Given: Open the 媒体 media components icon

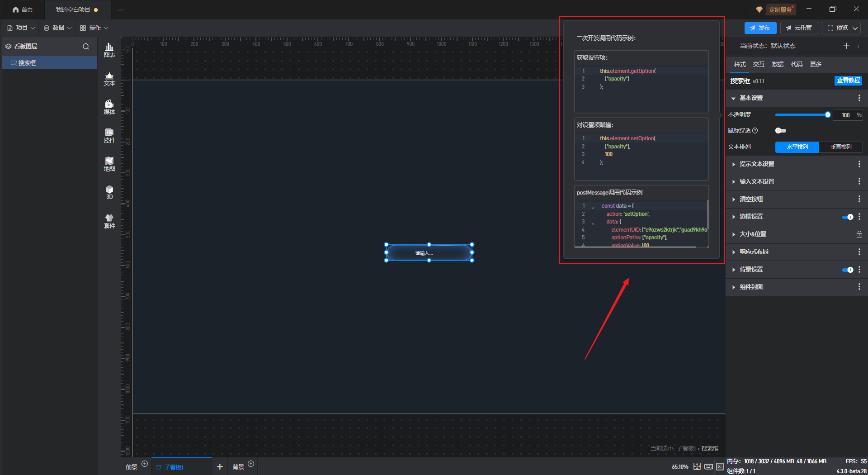Looking at the screenshot, I should (x=109, y=107).
